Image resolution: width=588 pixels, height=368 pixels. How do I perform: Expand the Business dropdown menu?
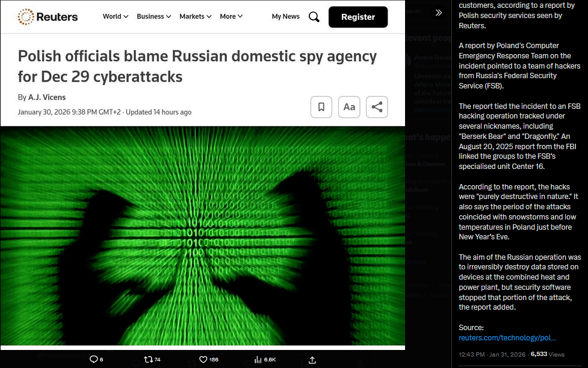pyautogui.click(x=153, y=16)
